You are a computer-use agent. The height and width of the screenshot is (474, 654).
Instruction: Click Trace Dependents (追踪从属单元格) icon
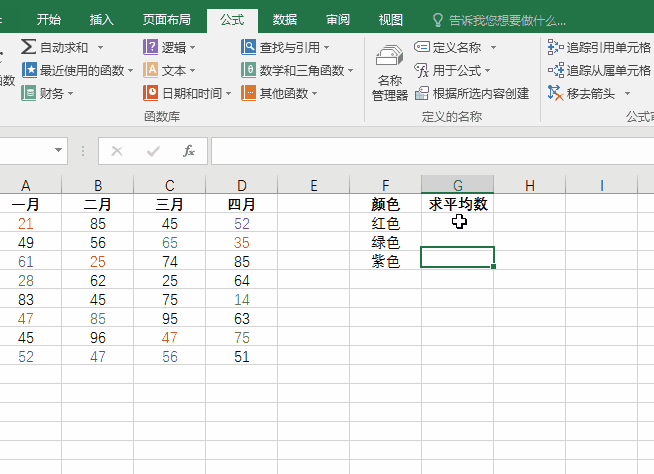click(x=556, y=70)
